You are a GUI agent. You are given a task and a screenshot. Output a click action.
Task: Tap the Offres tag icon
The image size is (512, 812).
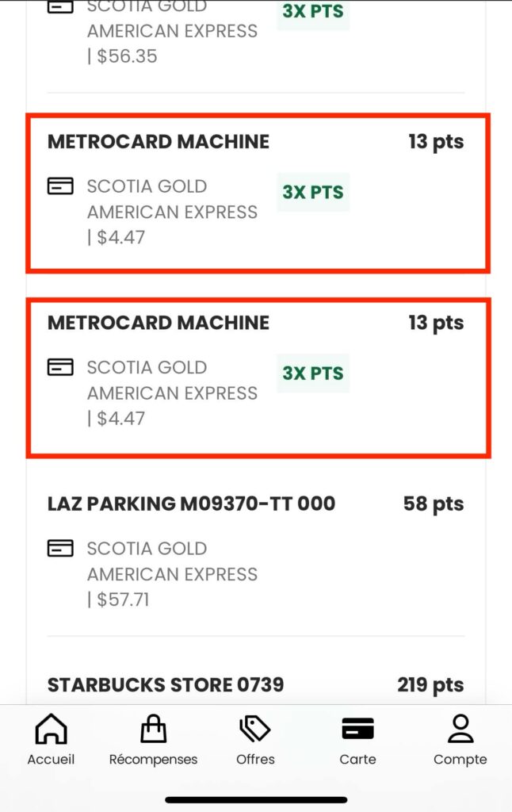[255, 729]
